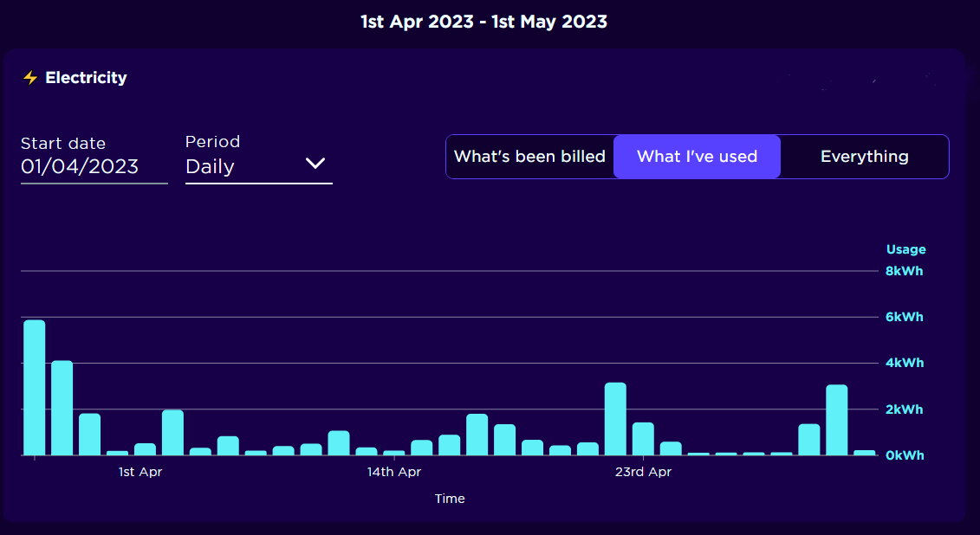The width and height of the screenshot is (980, 535).
Task: Select the What's been billed option
Action: tap(529, 157)
